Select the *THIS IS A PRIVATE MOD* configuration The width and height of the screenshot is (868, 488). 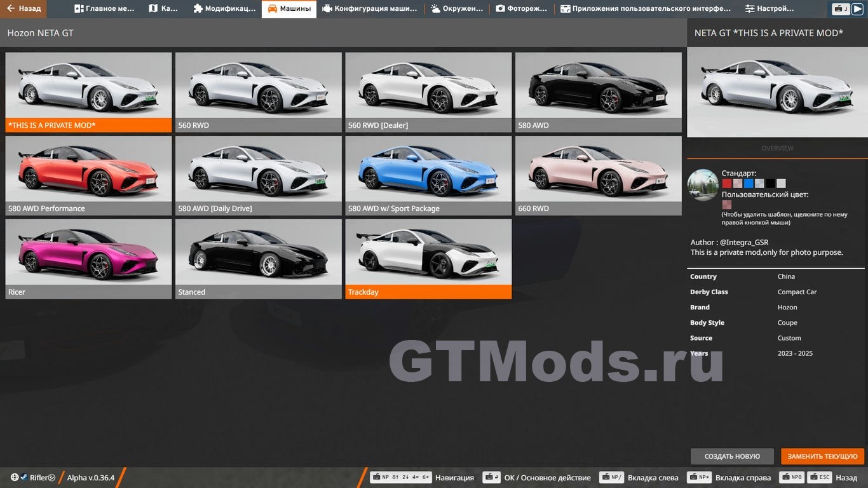click(x=88, y=92)
